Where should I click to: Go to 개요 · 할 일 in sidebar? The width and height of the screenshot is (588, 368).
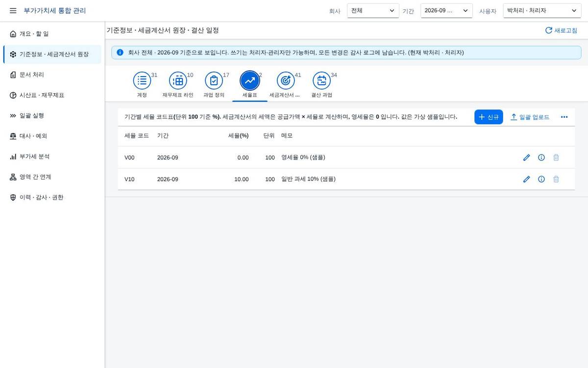point(52,34)
